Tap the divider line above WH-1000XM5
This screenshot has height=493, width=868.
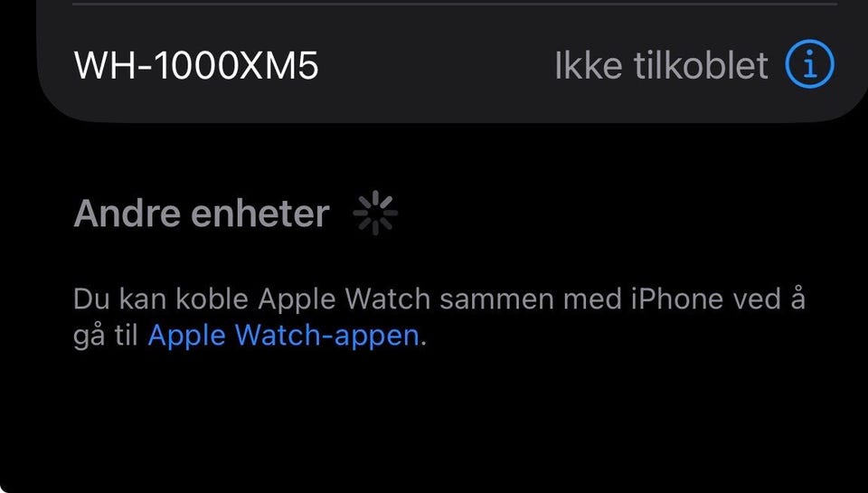454,4
